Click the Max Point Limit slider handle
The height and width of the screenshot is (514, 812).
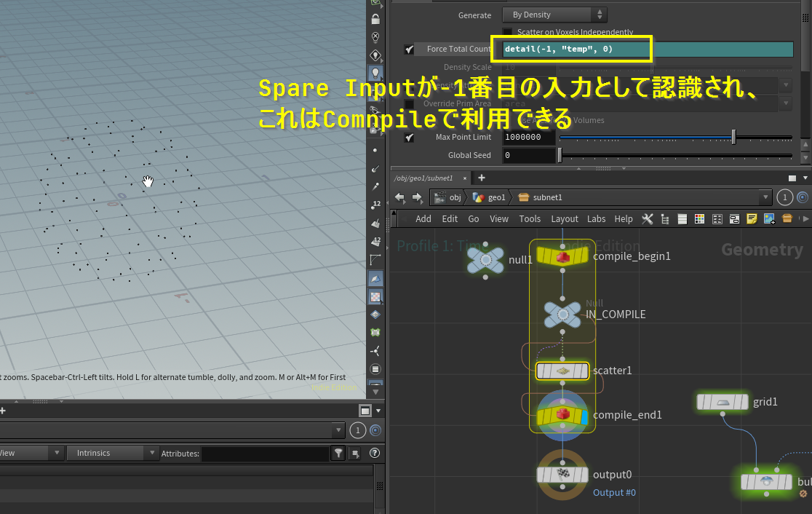pyautogui.click(x=733, y=137)
